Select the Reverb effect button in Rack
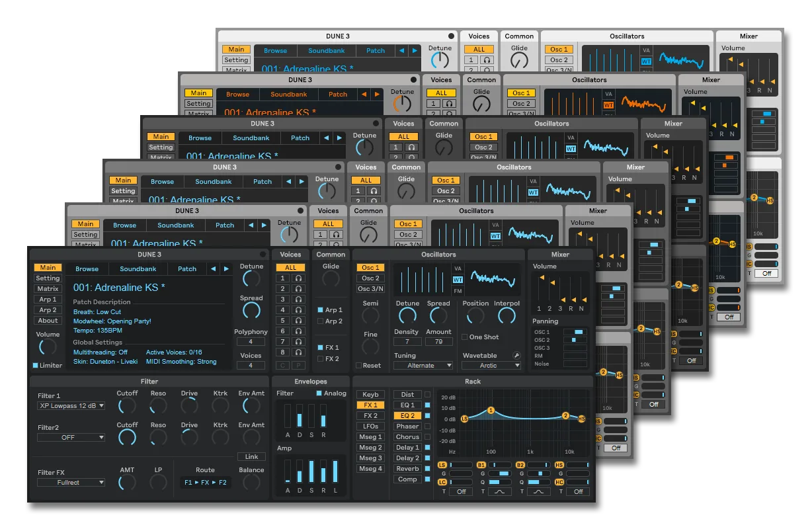812x529 pixels. point(408,469)
